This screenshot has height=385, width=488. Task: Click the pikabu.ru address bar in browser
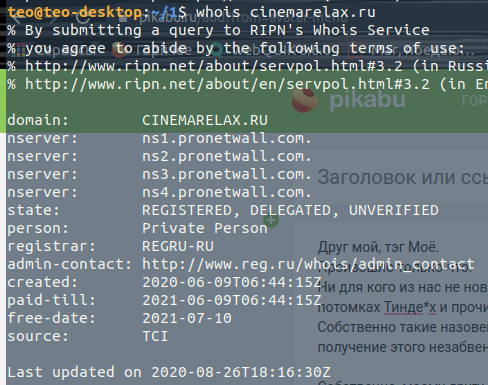click(243, 17)
